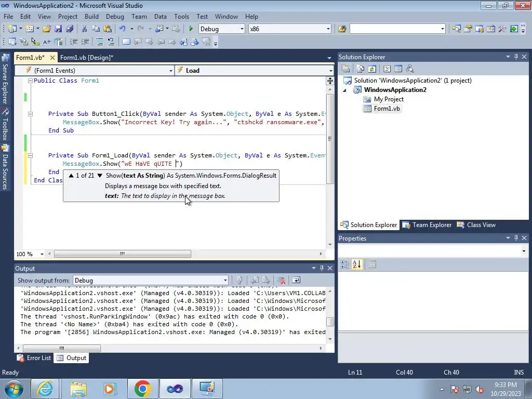Toggle Alphabetical sort in Properties panel

[357, 264]
